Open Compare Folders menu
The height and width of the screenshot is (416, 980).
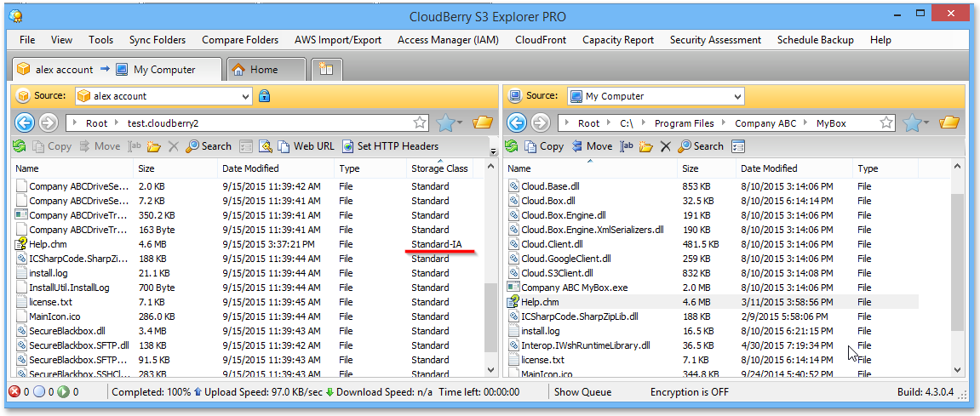click(240, 40)
